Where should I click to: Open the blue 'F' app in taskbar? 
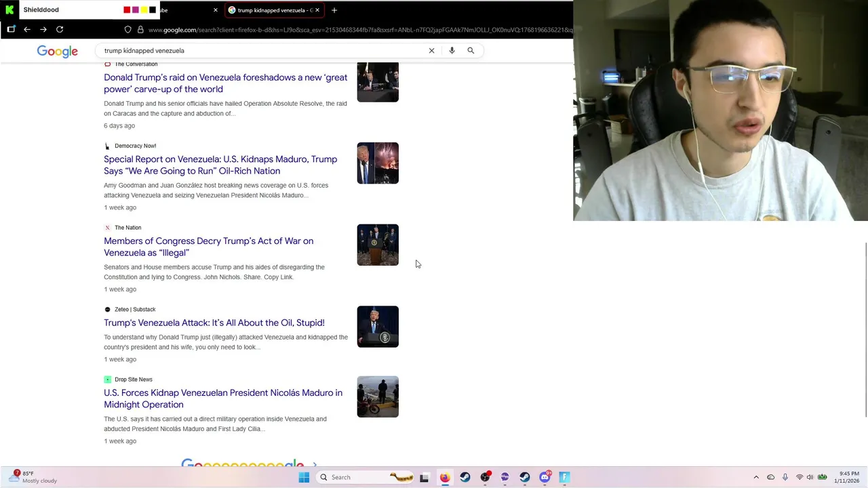point(564,477)
